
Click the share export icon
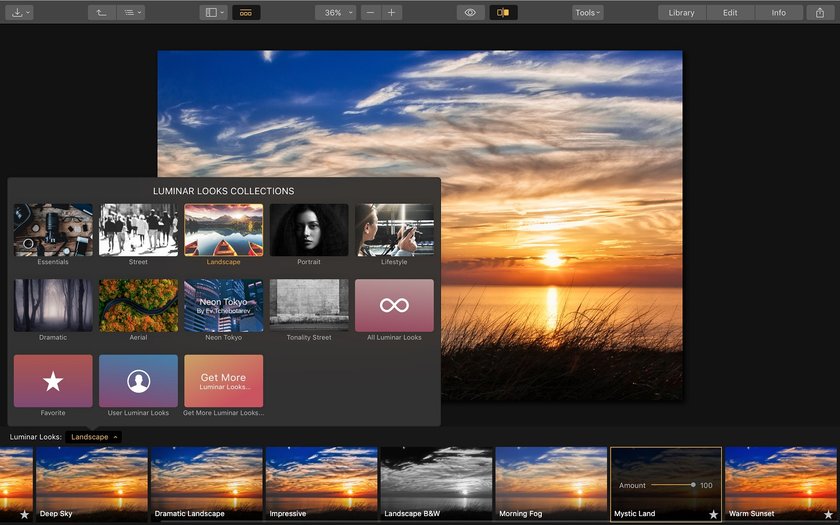pos(820,12)
